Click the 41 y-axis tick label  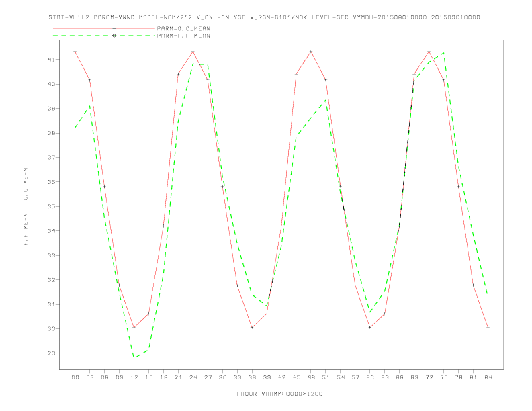tap(51, 59)
